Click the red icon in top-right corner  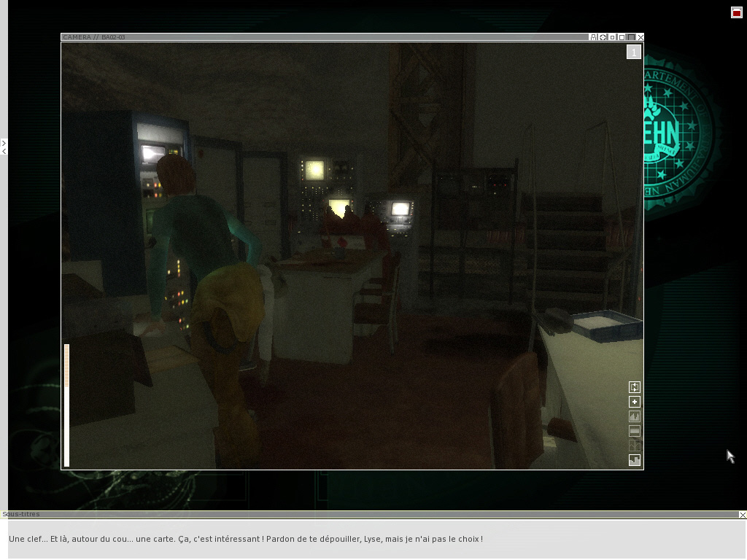pos(737,12)
